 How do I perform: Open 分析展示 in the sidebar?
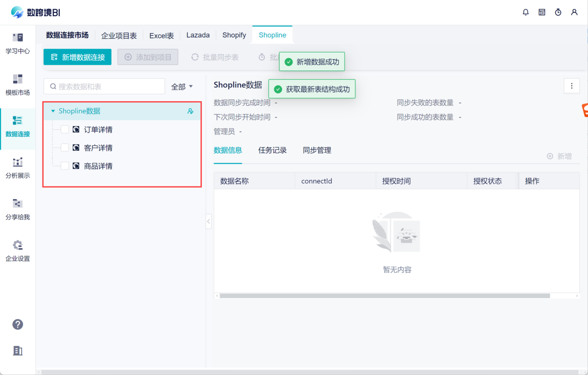click(x=18, y=168)
